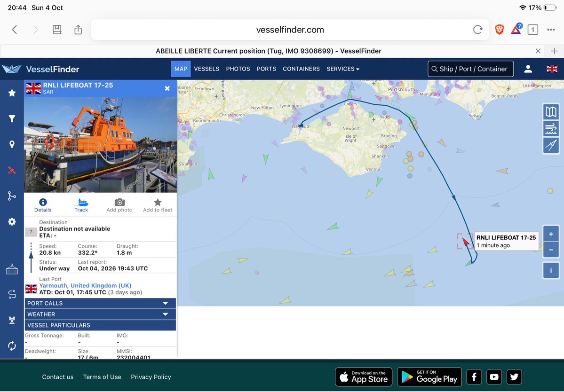Close the ABEILLE LIBERTE browser tab
This screenshot has width=564, height=392.
[538, 51]
